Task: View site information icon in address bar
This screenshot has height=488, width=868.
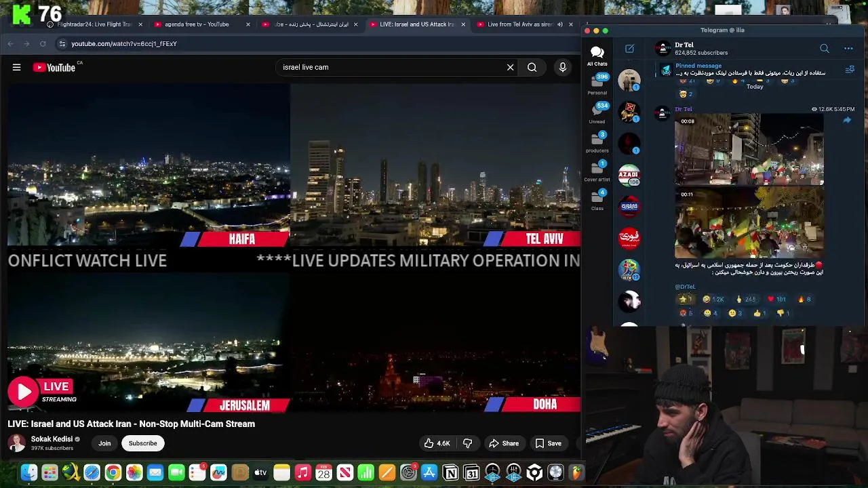Action: point(62,43)
